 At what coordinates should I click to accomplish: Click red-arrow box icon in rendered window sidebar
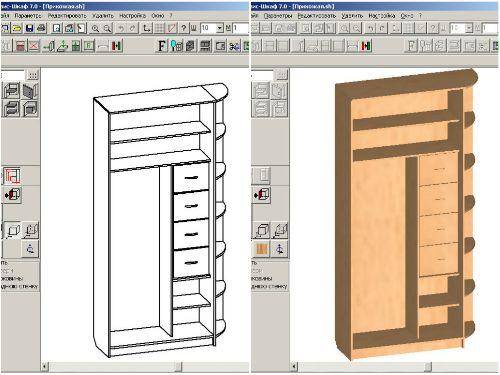(x=261, y=195)
